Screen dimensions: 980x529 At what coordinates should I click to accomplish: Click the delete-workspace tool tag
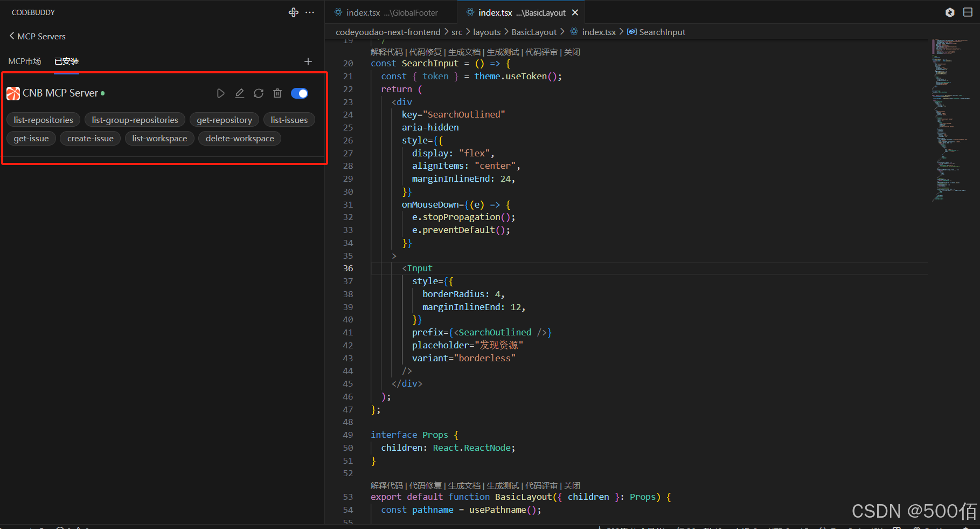pyautogui.click(x=240, y=138)
